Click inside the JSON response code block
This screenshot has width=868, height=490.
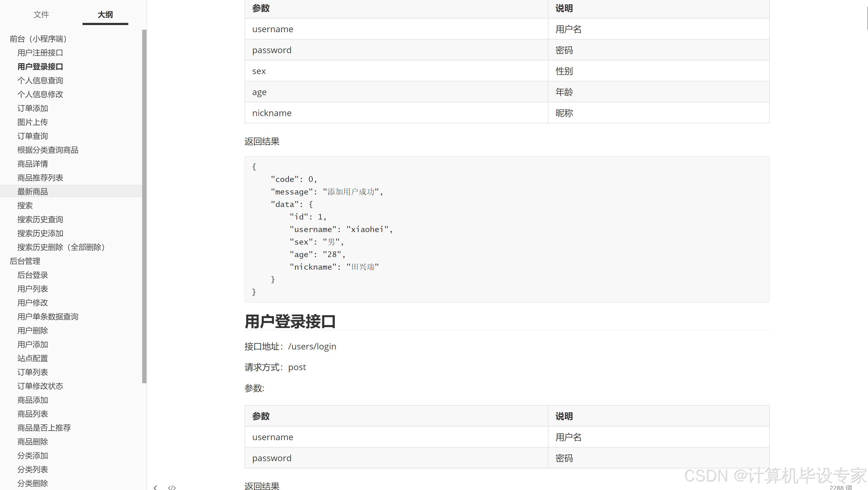click(x=505, y=229)
